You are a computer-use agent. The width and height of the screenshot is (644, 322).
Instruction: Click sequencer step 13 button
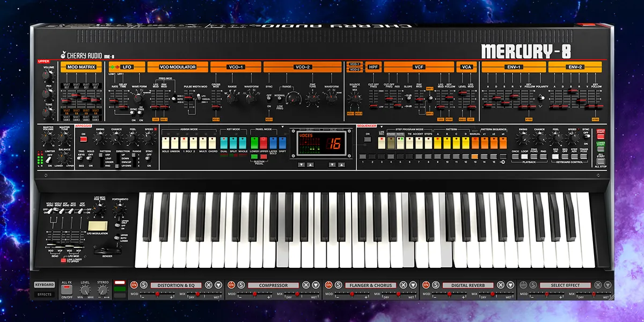coord(475,156)
